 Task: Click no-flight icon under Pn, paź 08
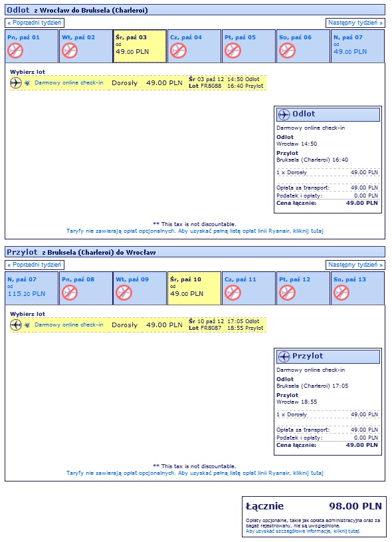pyautogui.click(x=70, y=293)
